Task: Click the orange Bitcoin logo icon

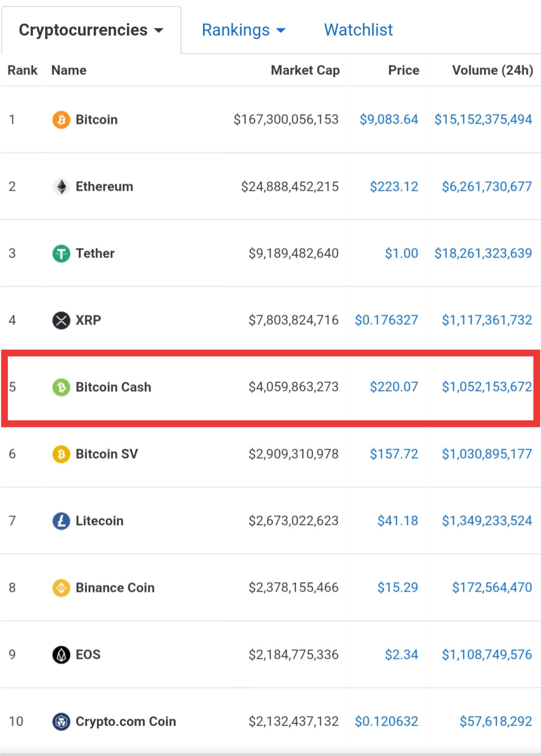Action: coord(61,119)
